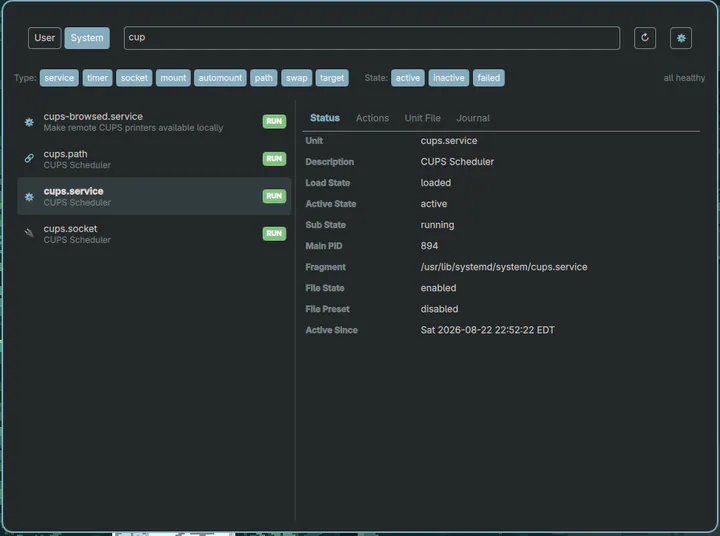Select cups.path in the unit list

[154, 159]
